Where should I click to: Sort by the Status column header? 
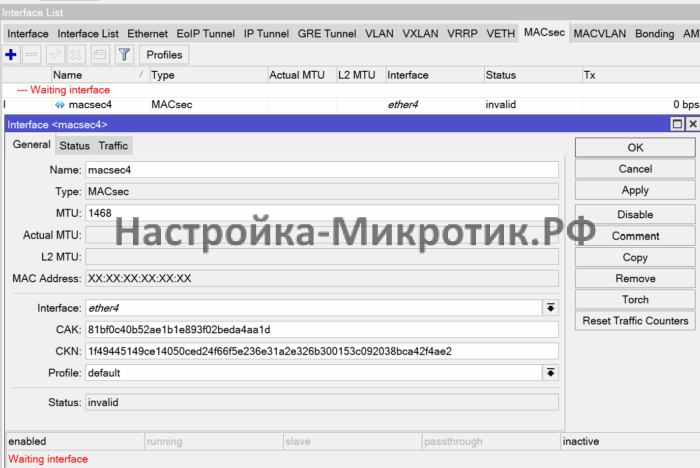click(533, 75)
